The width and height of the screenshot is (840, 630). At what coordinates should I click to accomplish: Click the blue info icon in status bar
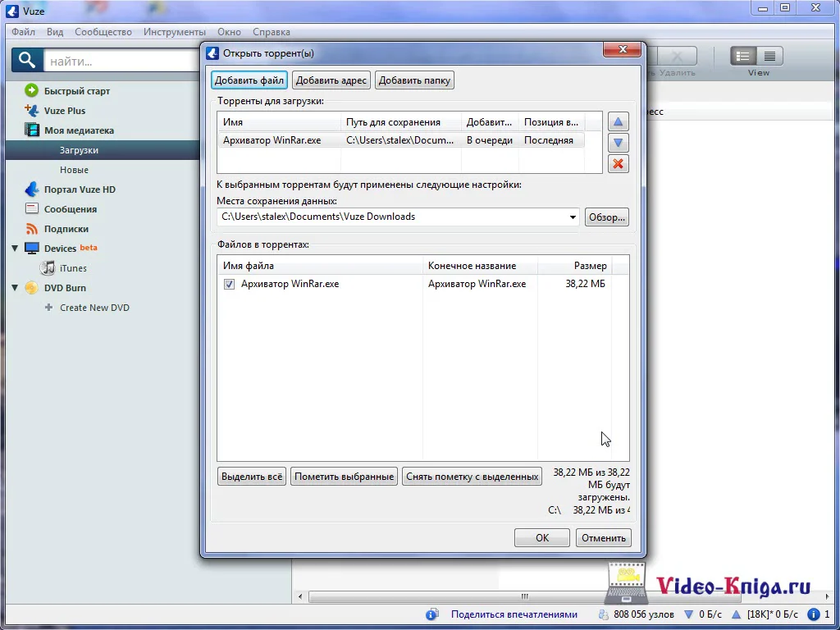tap(431, 614)
